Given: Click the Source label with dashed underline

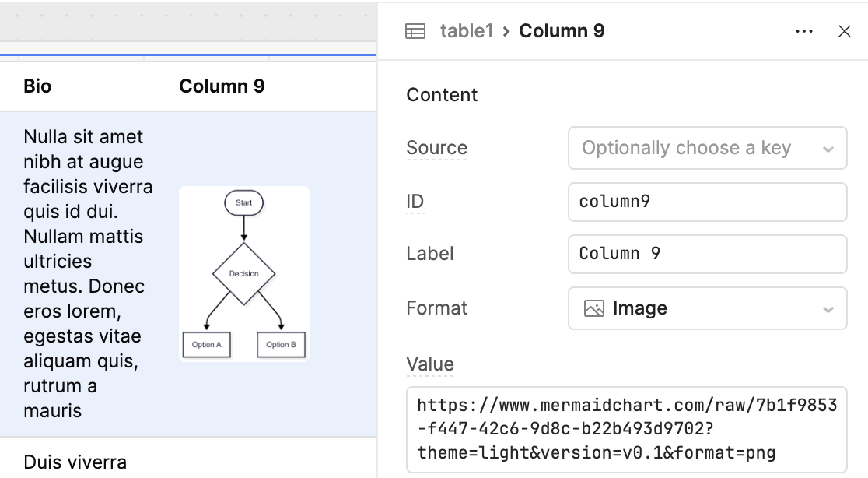Looking at the screenshot, I should 436,148.
